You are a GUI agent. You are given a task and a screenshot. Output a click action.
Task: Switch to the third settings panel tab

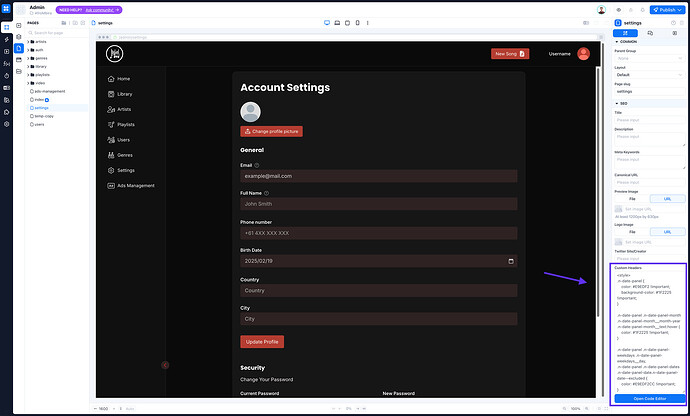[674, 33]
